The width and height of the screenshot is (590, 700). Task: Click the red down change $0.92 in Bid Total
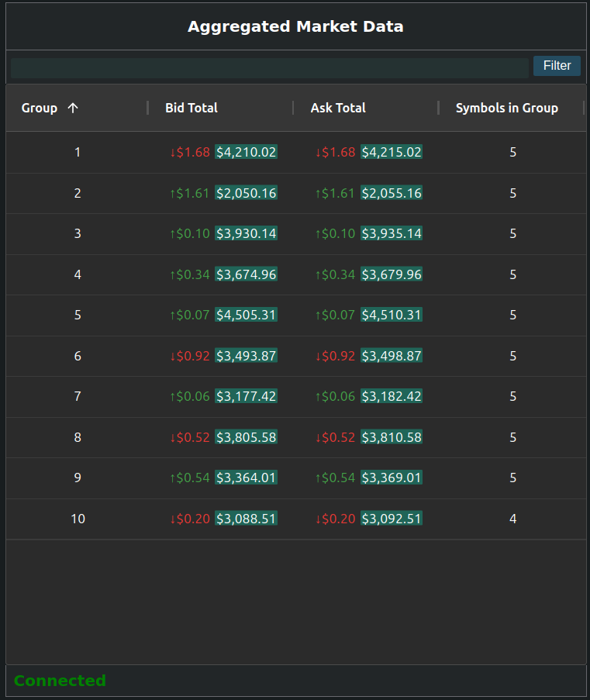pyautogui.click(x=190, y=356)
